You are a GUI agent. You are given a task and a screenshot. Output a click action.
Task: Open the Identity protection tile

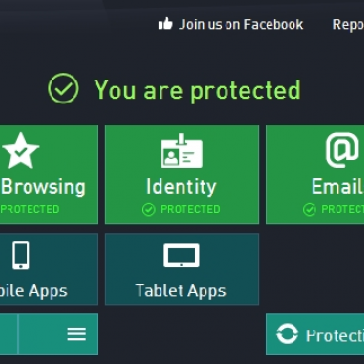coord(182,174)
